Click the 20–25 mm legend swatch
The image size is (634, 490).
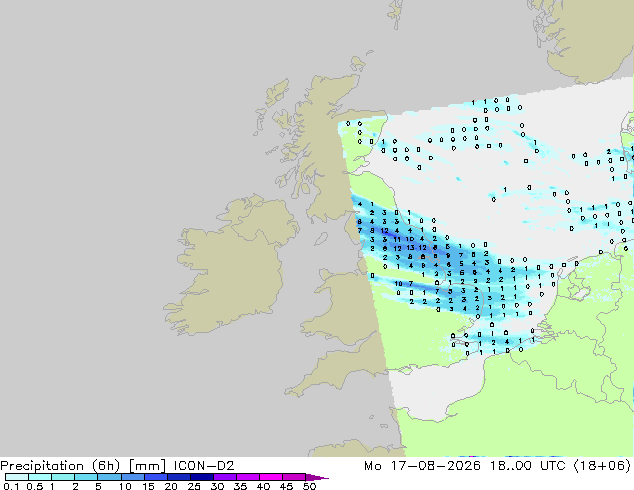178,477
